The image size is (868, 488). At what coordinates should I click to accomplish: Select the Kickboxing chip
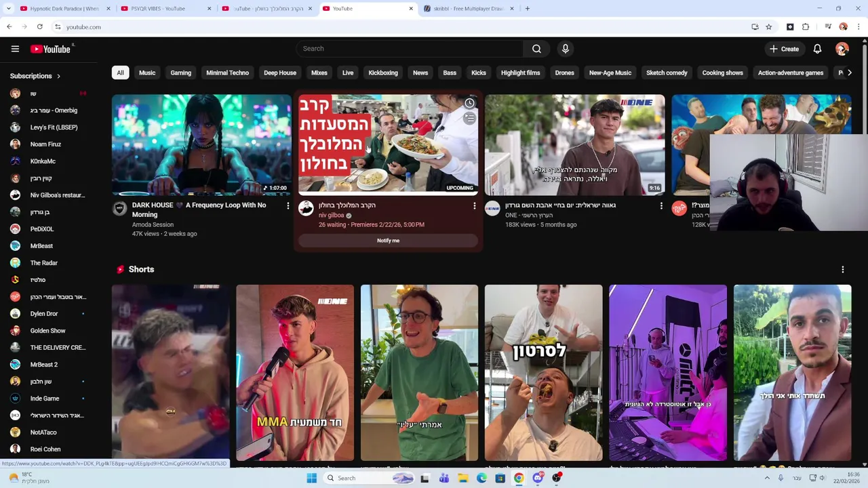pyautogui.click(x=383, y=73)
